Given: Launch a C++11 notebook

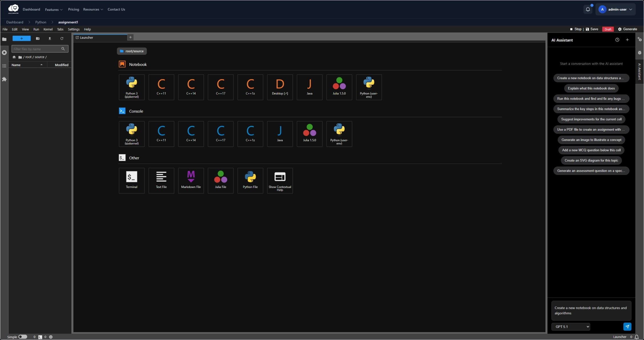Looking at the screenshot, I should 161,87.
